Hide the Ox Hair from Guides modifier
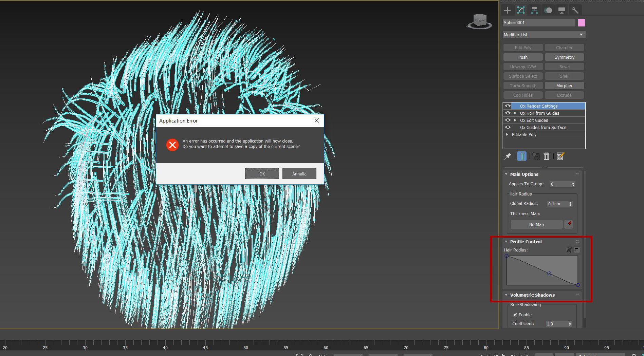This screenshot has width=644, height=356. pos(508,113)
